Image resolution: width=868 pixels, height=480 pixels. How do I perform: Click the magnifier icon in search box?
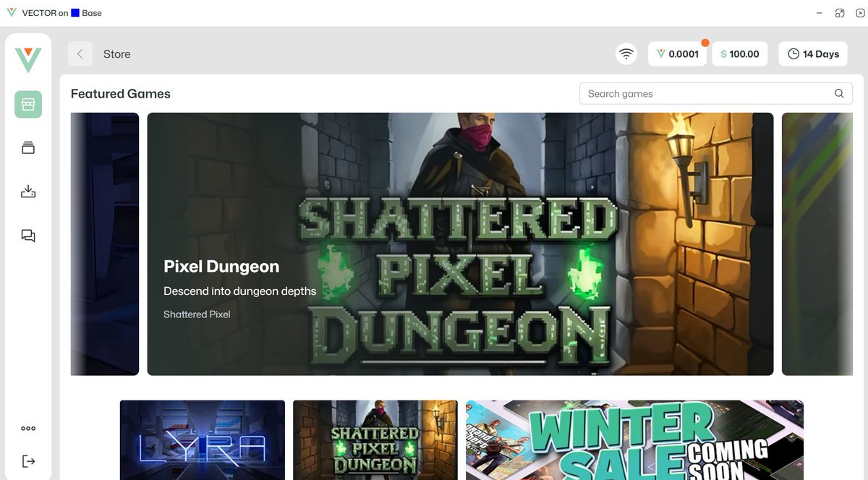839,94
